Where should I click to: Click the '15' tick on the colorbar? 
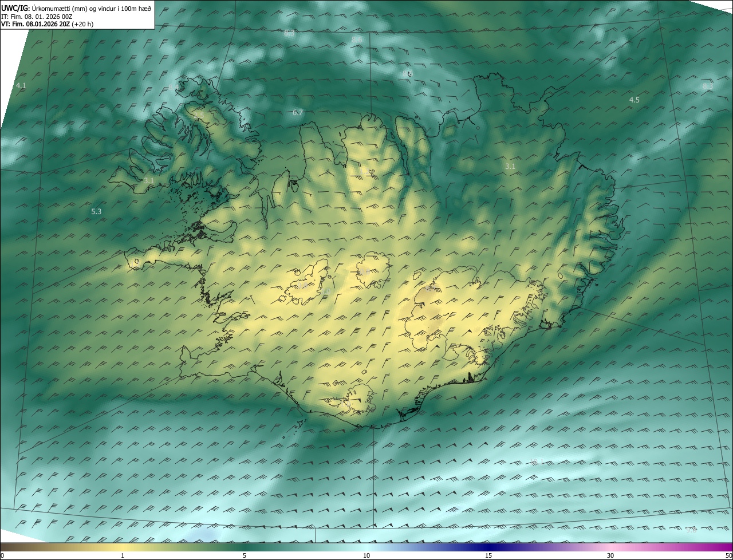click(x=488, y=555)
